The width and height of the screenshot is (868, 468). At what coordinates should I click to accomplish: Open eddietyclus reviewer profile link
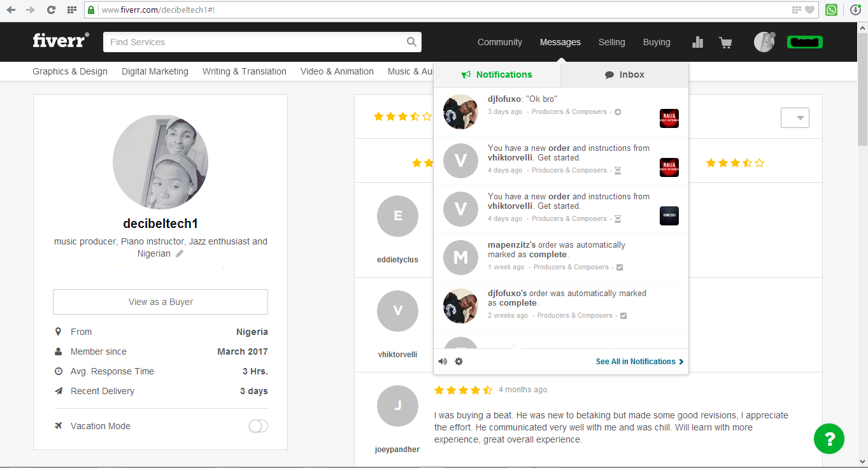[x=398, y=260]
